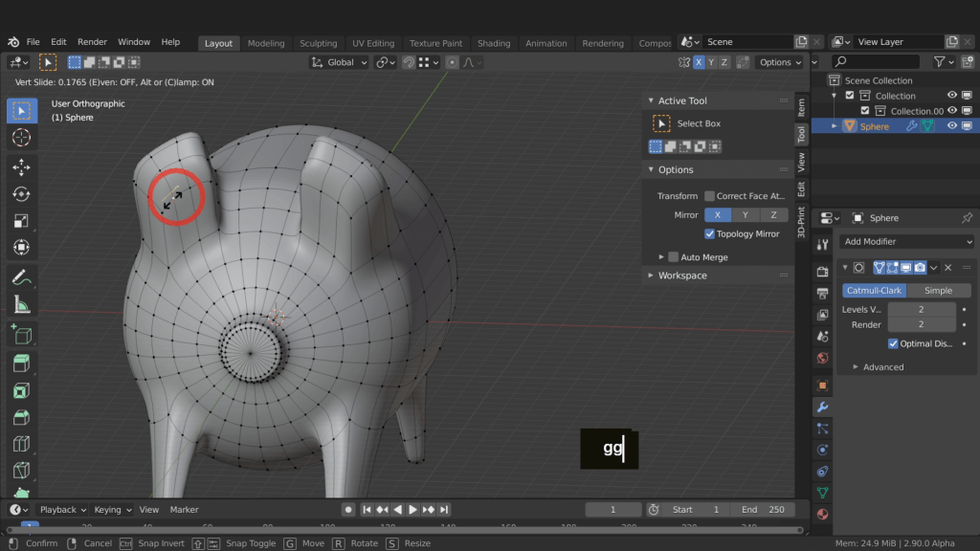The height and width of the screenshot is (551, 980).
Task: Expand the Advanced modifier section
Action: coord(856,367)
